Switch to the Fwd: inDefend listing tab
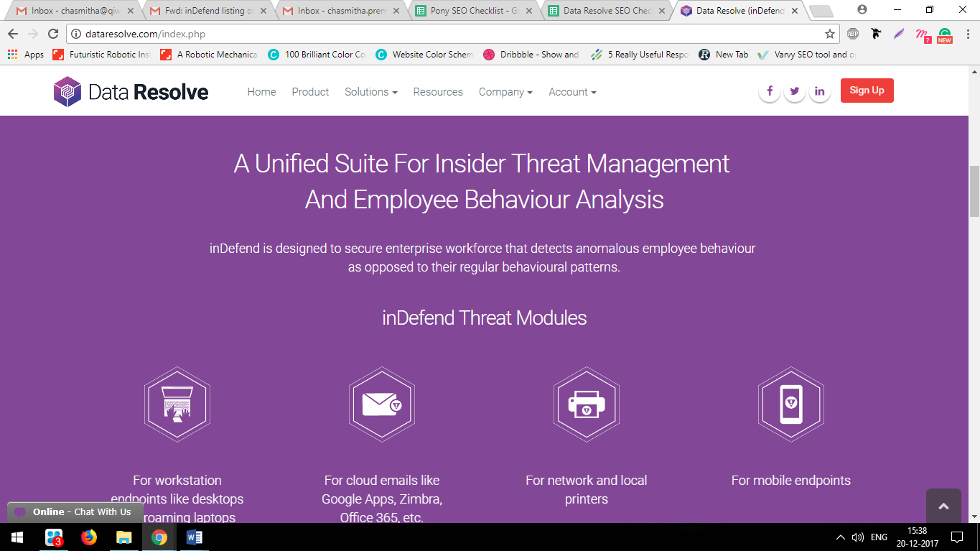The image size is (980, 551). click(208, 11)
